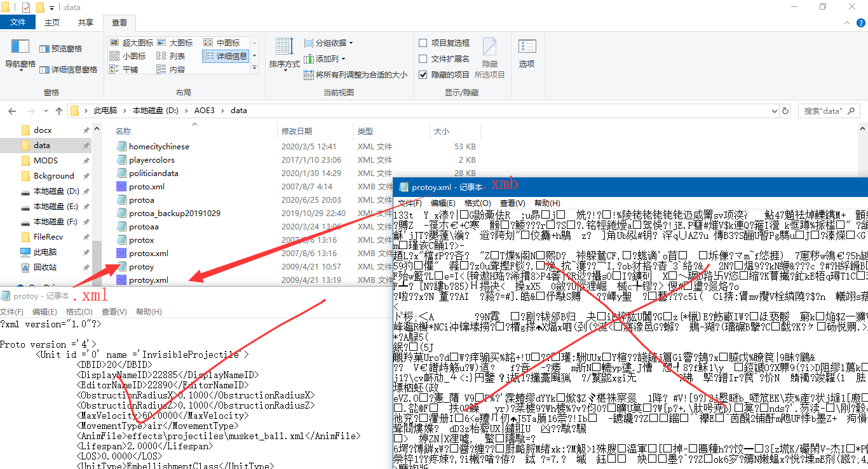Tick the File name extensions (文件扩展名) checkbox
The height and width of the screenshot is (469, 868).
coord(423,58)
